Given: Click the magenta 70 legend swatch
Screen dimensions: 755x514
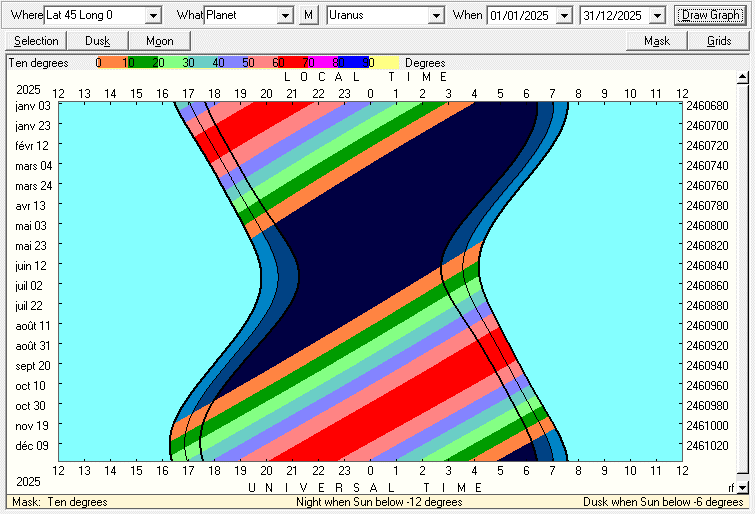Looking at the screenshot, I should [x=324, y=63].
